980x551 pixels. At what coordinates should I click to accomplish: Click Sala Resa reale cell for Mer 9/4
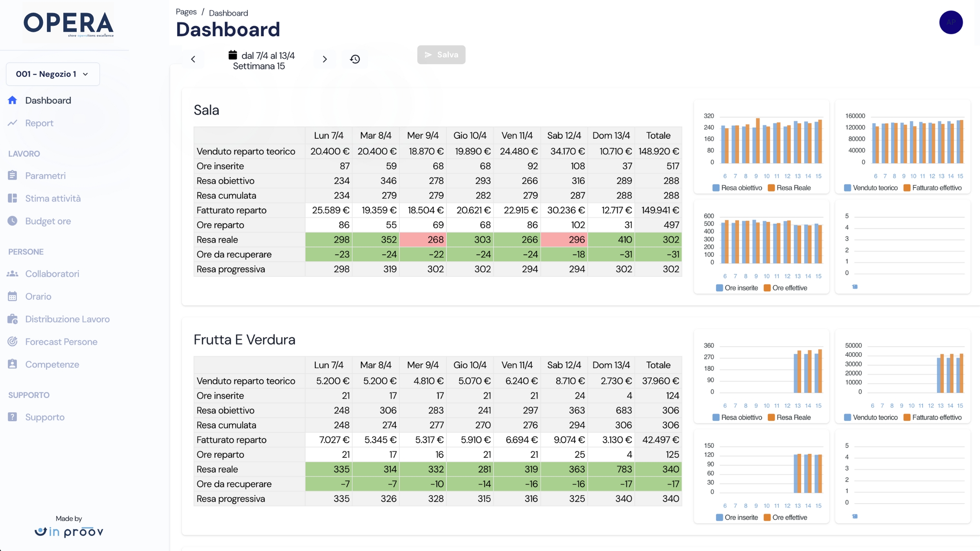point(423,240)
